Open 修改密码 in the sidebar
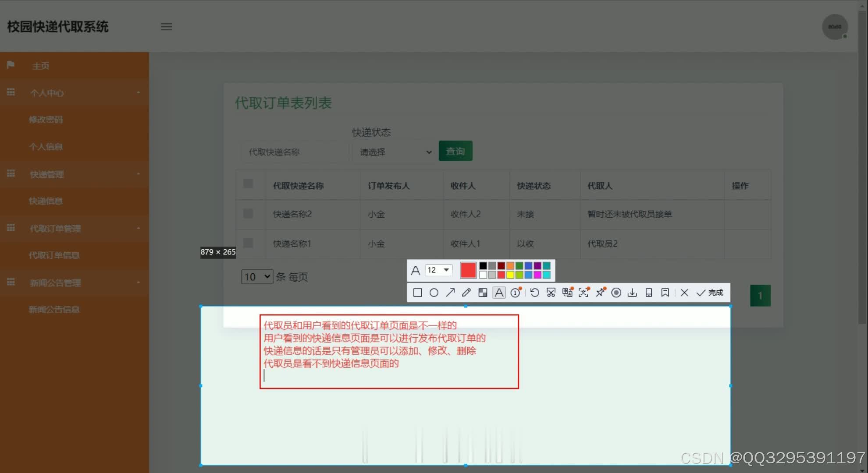 click(46, 120)
